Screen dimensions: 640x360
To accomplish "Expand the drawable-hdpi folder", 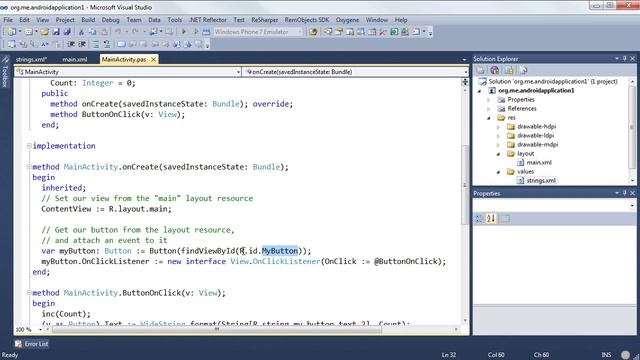I will [x=498, y=127].
